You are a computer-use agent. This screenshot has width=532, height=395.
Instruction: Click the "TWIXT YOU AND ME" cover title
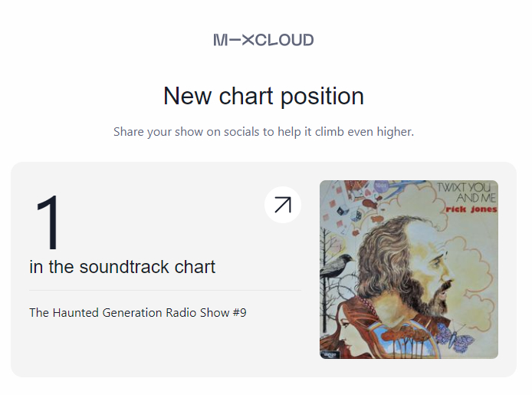tap(466, 192)
